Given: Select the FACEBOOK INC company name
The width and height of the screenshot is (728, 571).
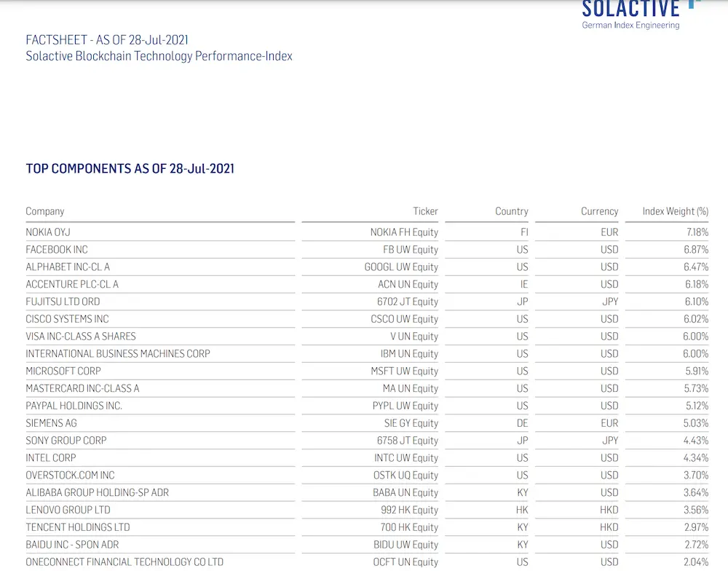Looking at the screenshot, I should pyautogui.click(x=57, y=250).
